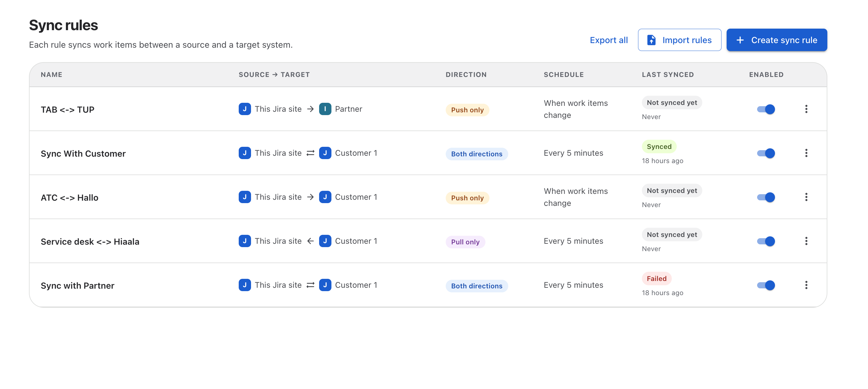Open the three-dot menu for Service desk <-> Hiaala
Image resolution: width=868 pixels, height=389 pixels.
point(806,241)
